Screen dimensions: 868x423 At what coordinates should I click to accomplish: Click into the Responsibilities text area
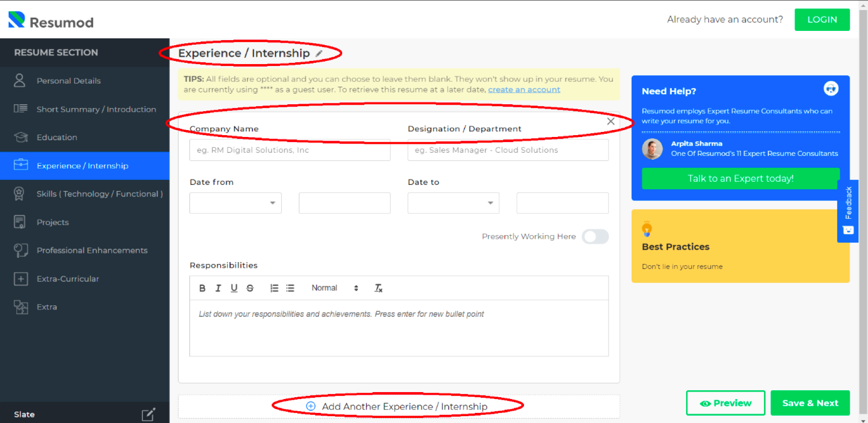(399, 328)
